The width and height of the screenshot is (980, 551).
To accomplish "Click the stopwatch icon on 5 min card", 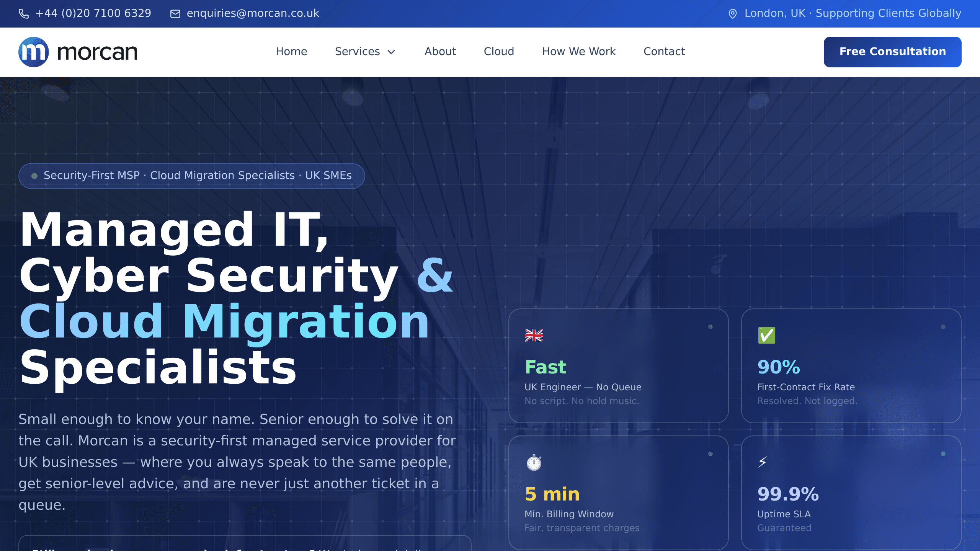I will [534, 463].
